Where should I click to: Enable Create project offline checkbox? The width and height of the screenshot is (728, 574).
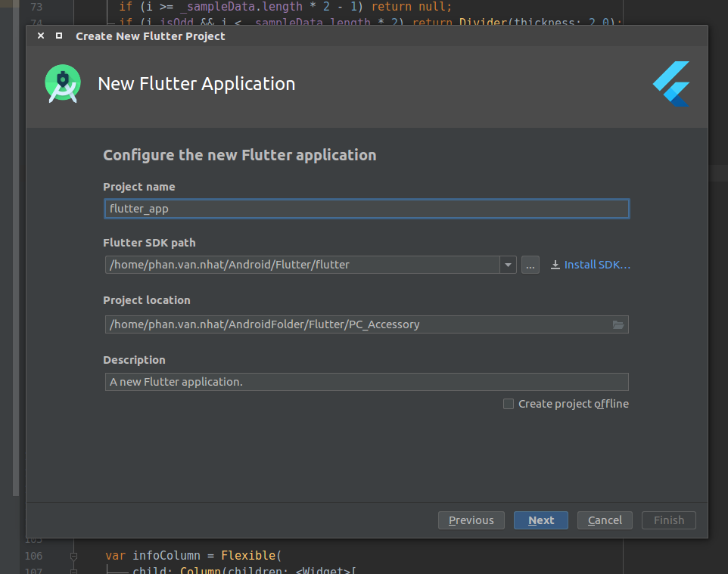click(x=509, y=404)
